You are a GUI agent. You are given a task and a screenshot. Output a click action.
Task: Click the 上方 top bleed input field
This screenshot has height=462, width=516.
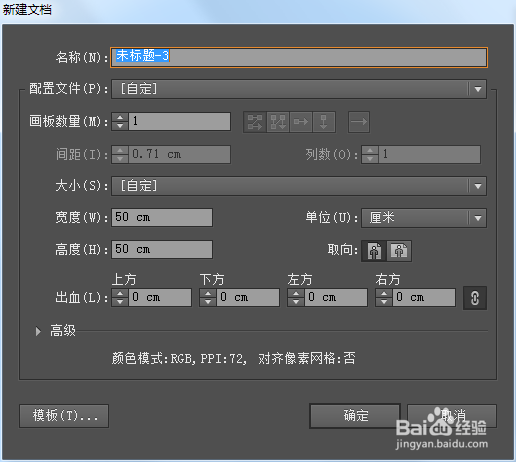point(160,297)
